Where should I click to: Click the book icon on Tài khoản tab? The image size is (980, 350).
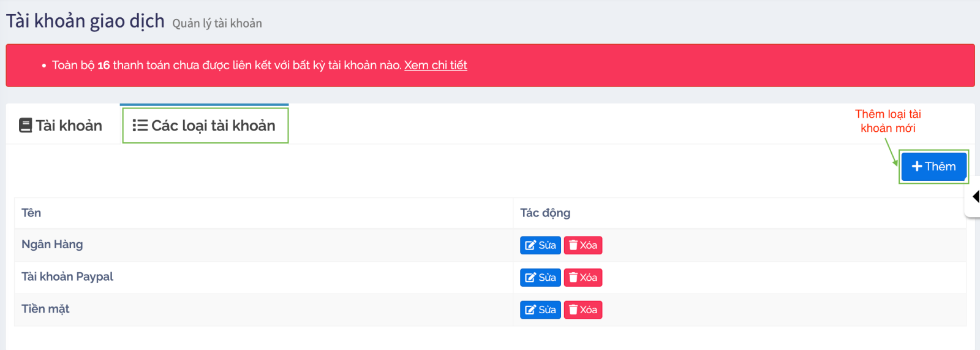click(x=25, y=126)
